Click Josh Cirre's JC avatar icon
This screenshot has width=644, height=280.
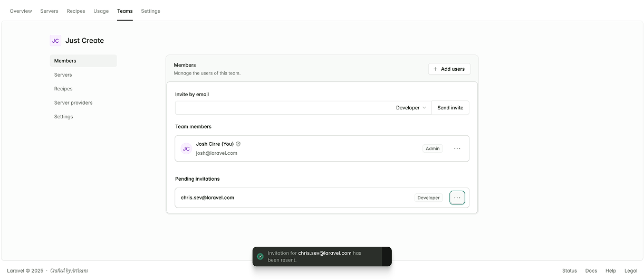(x=186, y=149)
